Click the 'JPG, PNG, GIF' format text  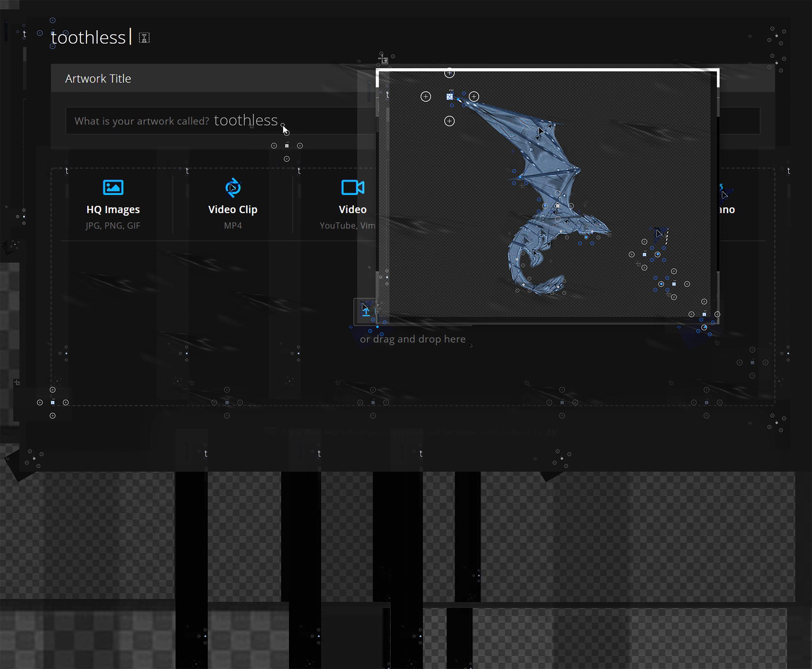tap(113, 226)
